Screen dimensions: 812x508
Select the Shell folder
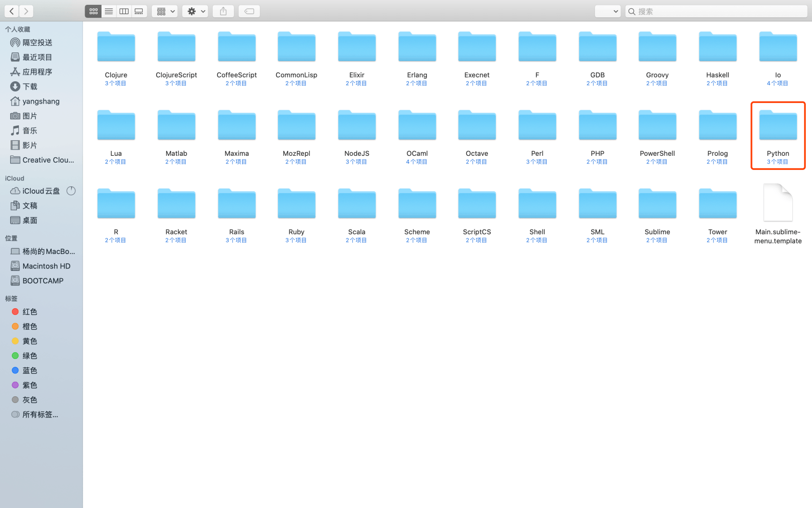pyautogui.click(x=537, y=204)
